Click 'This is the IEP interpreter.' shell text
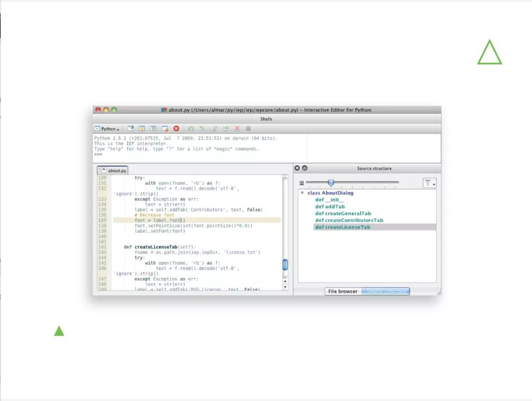532x401 pixels. click(131, 143)
